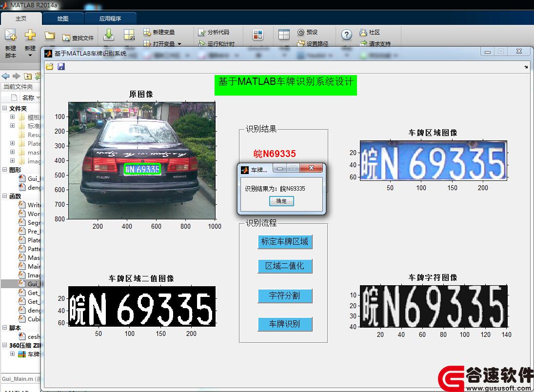Open the 社区 community item
The width and height of the screenshot is (534, 392).
[370, 32]
